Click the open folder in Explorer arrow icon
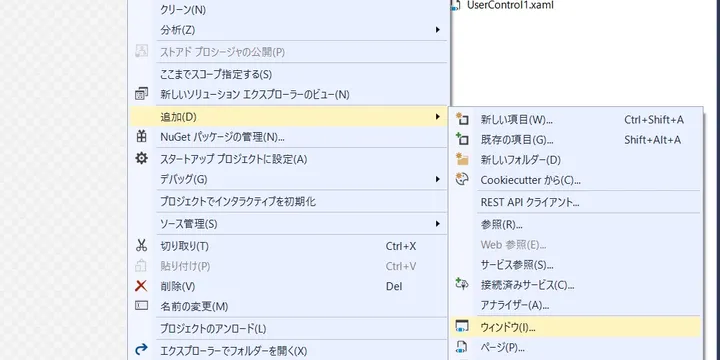 (141, 350)
